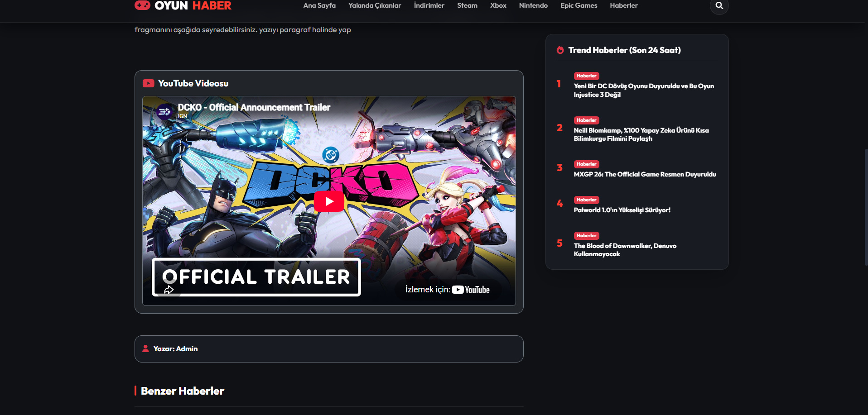Click the İzlemek için YouTube button
The width and height of the screenshot is (868, 415).
click(x=447, y=290)
